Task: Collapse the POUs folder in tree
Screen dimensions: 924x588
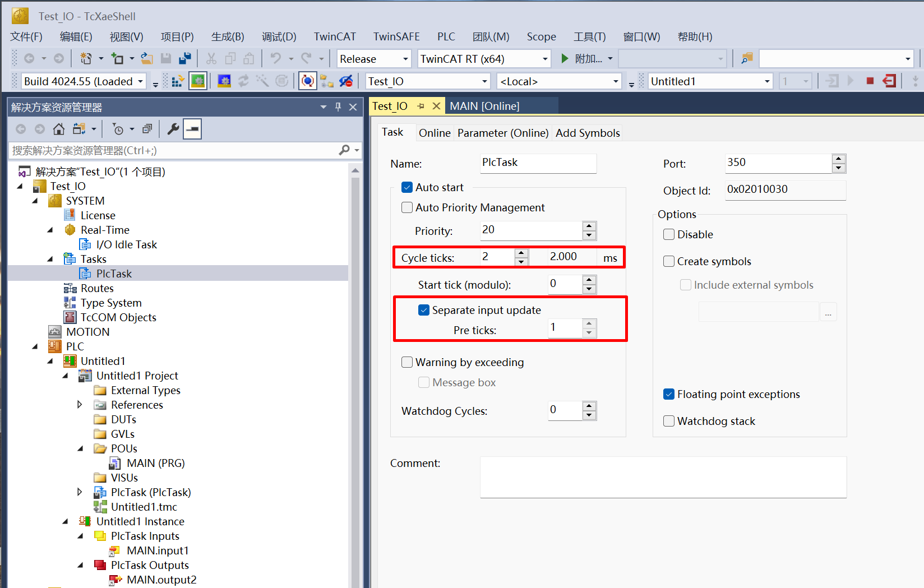Action: [80, 448]
